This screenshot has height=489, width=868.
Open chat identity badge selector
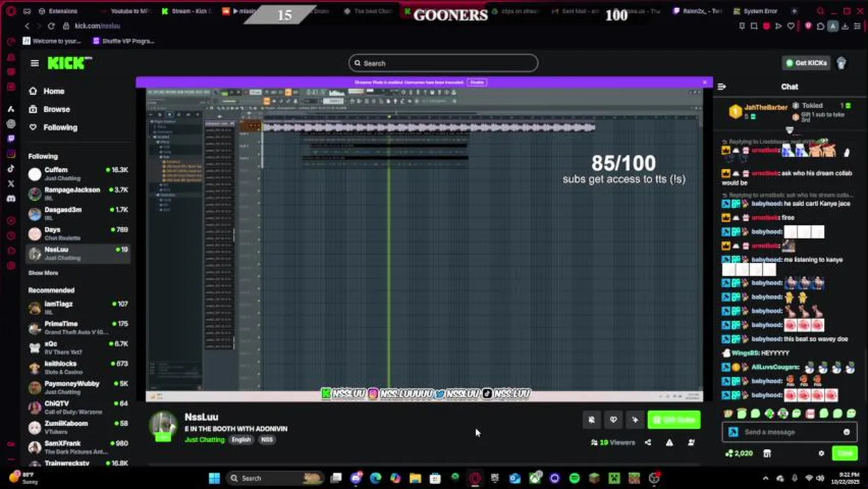733,432
